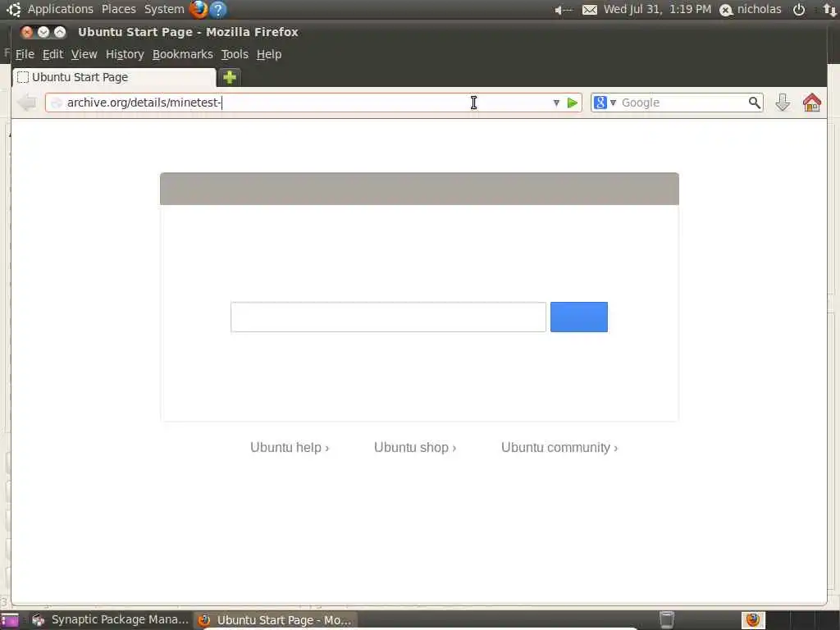The width and height of the screenshot is (840, 630).
Task: Click the blue help question mark icon
Action: (x=218, y=10)
